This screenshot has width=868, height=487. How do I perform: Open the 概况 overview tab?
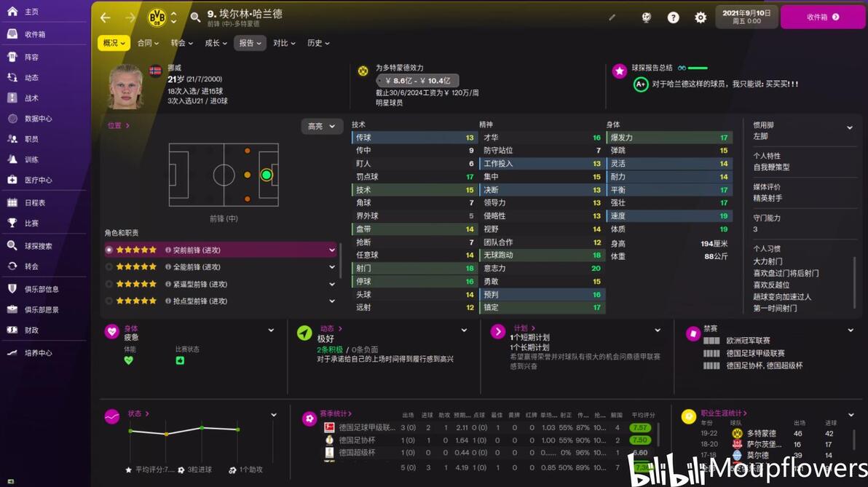point(114,43)
